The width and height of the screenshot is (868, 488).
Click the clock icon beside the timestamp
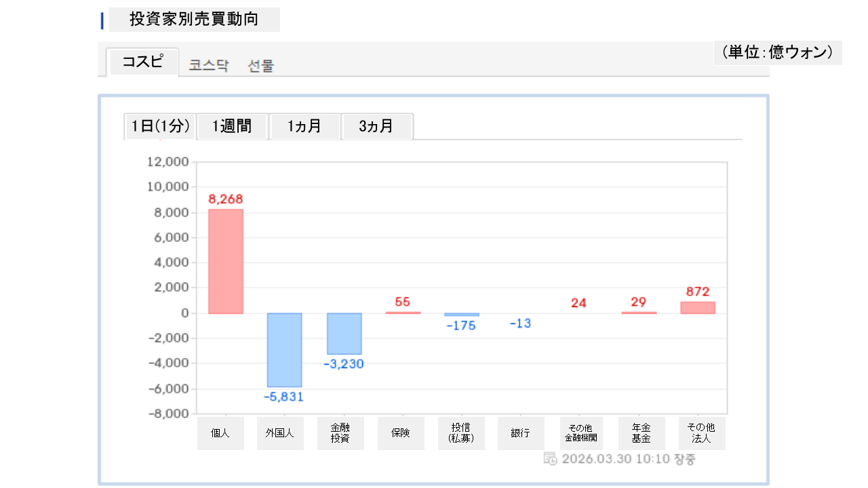[x=551, y=459]
